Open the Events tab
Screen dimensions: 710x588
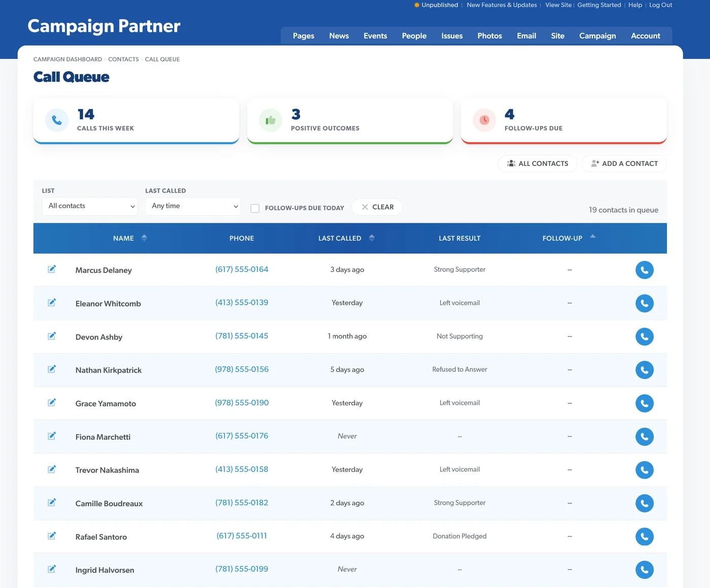pos(375,36)
